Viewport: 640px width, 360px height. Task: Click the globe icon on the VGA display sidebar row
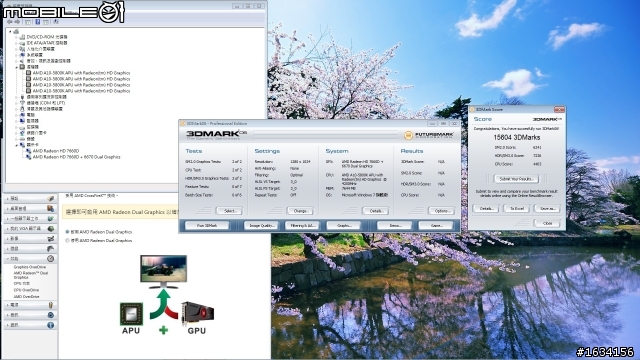click(x=51, y=229)
